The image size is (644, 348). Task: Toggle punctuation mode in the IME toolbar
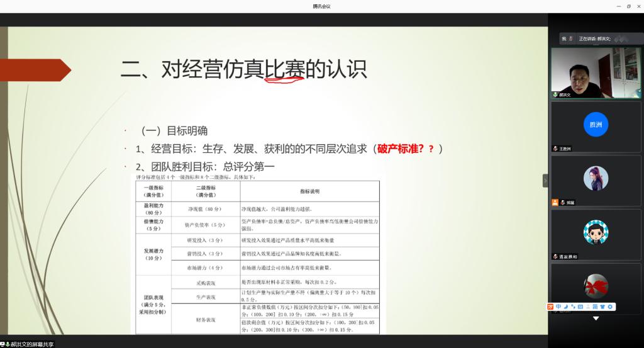tap(573, 306)
